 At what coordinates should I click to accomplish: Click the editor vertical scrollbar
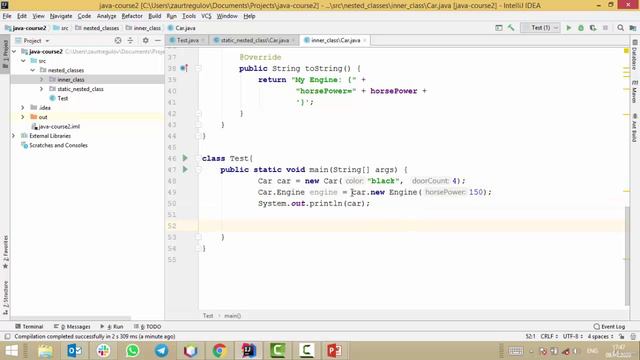(x=627, y=256)
